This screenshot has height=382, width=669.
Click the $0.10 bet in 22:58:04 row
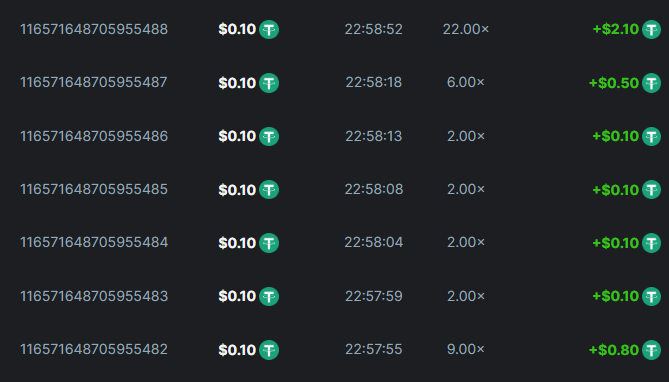tap(237, 243)
